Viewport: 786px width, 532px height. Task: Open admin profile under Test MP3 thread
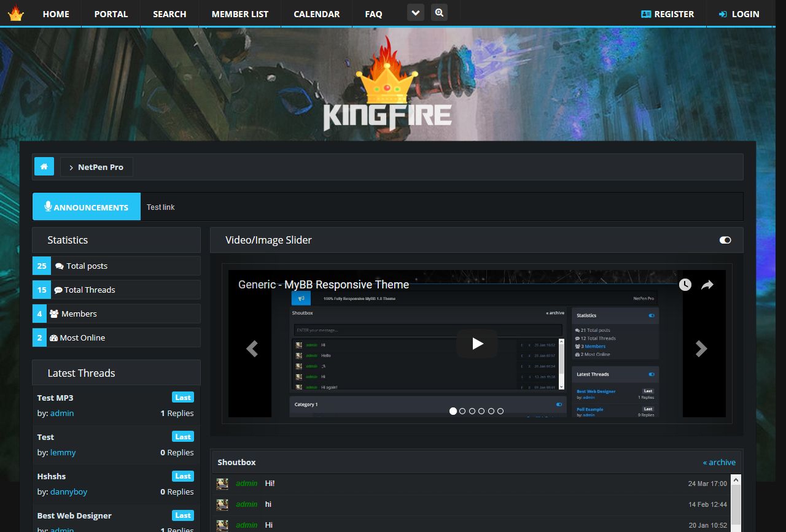[62, 413]
